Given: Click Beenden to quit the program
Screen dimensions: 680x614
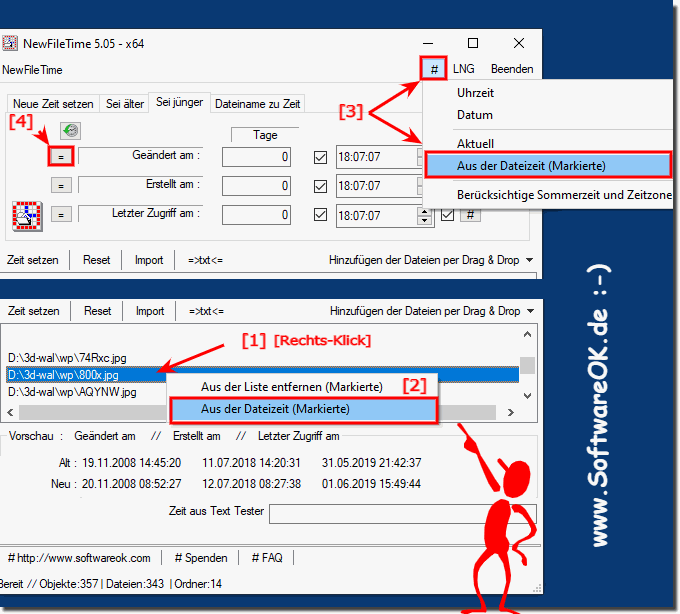Looking at the screenshot, I should (x=512, y=69).
